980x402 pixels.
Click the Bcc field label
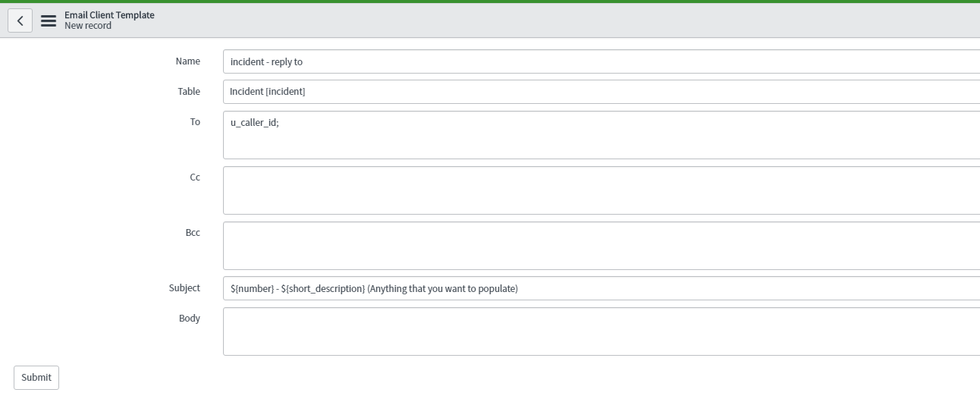click(193, 232)
